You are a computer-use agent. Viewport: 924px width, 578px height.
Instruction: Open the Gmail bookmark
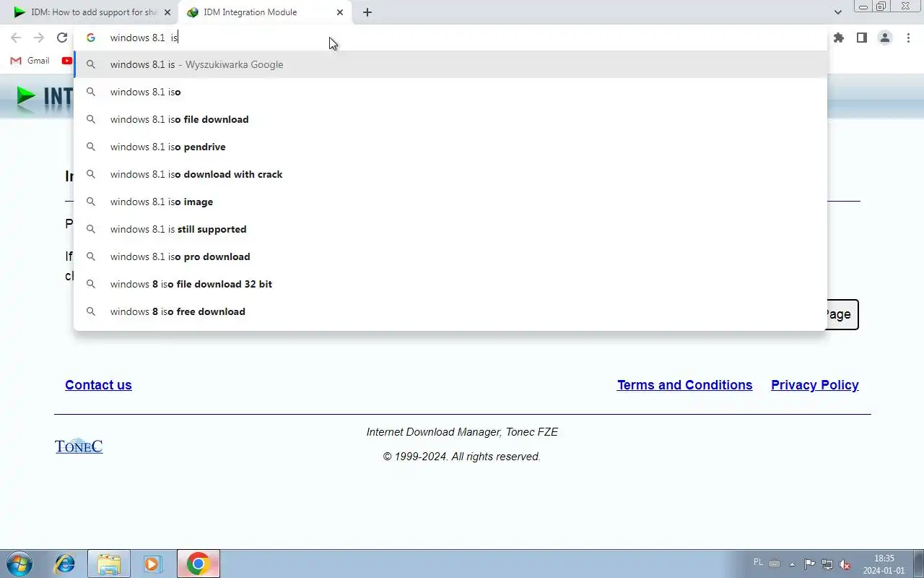tap(30, 61)
